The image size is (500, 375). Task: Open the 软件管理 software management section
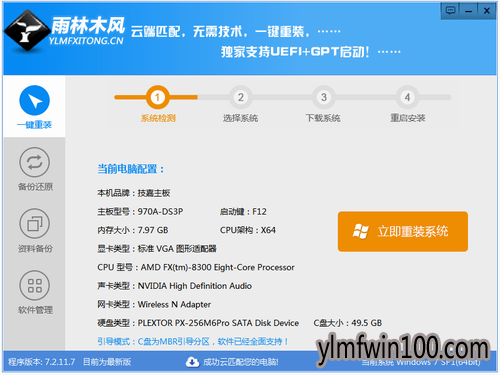(35, 292)
